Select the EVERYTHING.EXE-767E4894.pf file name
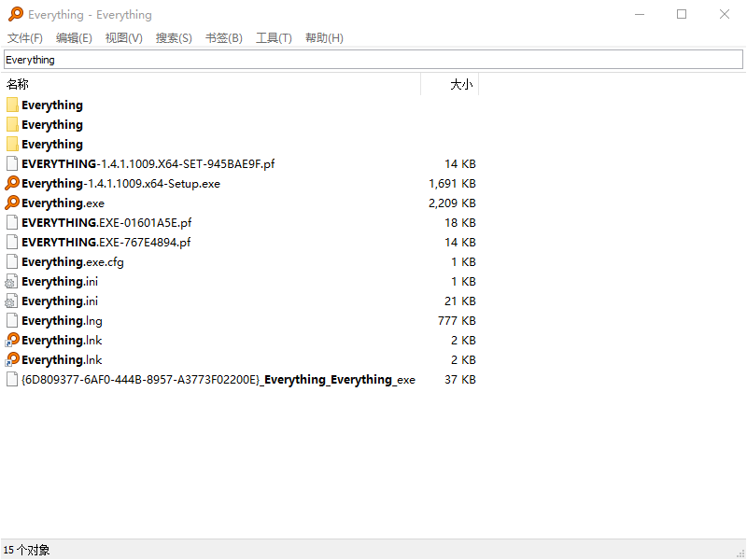Screen dimensions: 747x560 click(x=106, y=243)
